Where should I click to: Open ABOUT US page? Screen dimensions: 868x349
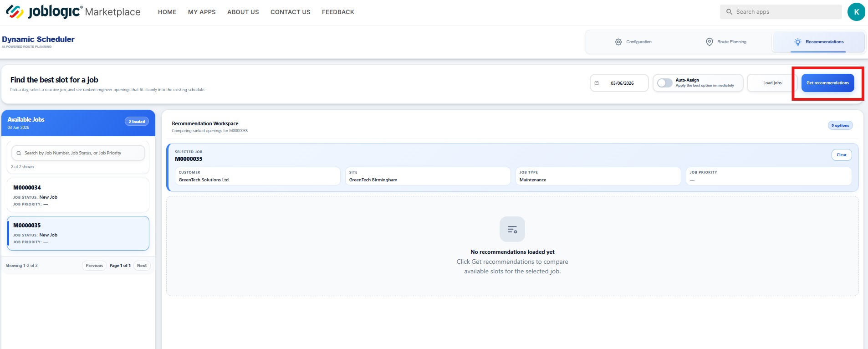coord(243,12)
